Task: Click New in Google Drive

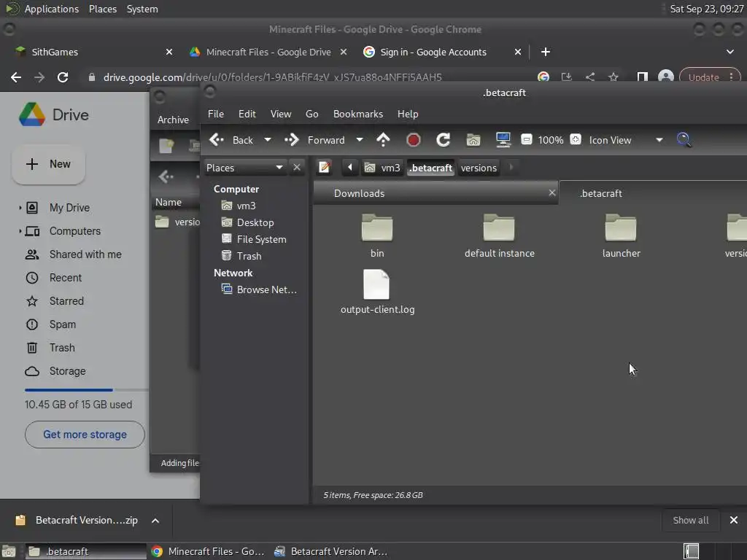Action: point(49,164)
